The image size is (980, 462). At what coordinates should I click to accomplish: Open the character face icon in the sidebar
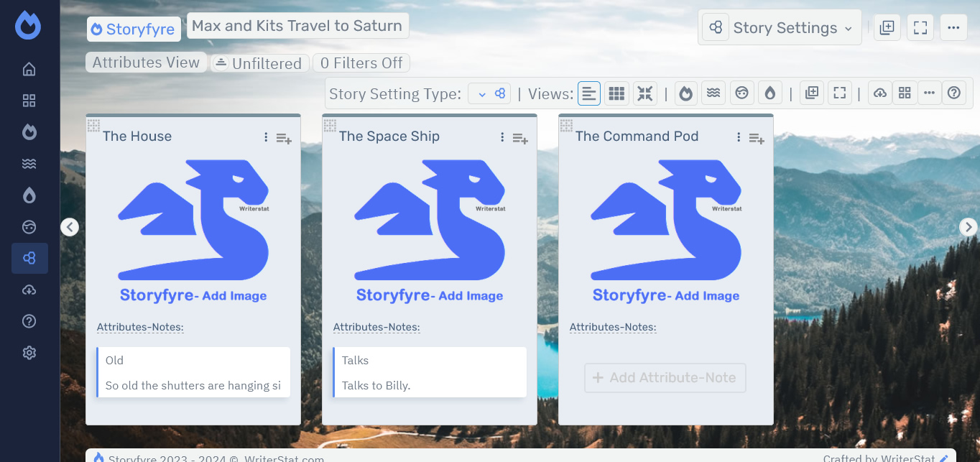point(29,226)
